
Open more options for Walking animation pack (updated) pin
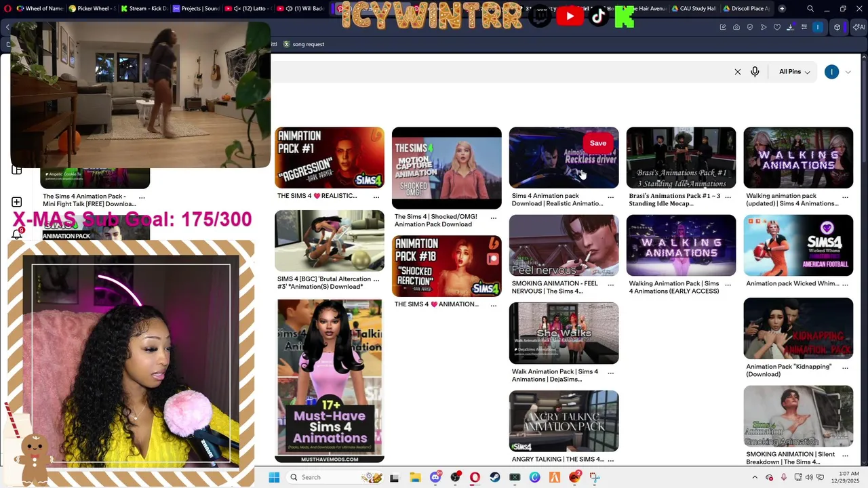pyautogui.click(x=845, y=197)
